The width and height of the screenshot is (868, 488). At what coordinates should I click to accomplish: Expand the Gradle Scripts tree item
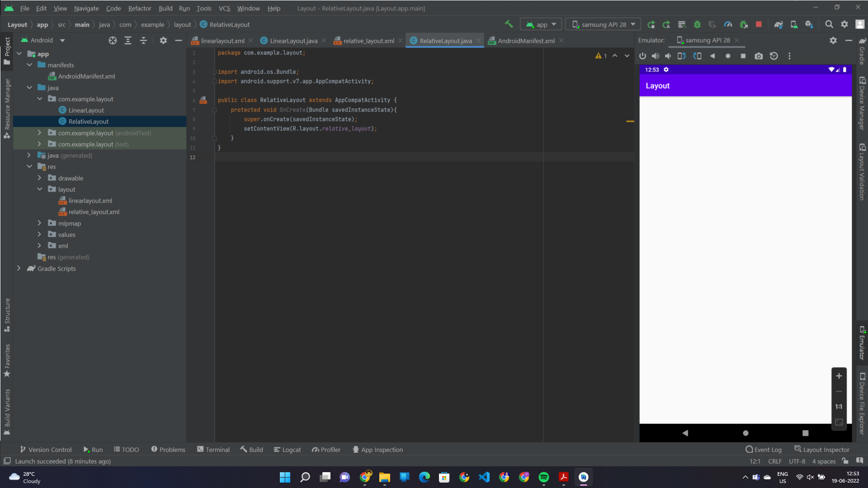tap(18, 268)
